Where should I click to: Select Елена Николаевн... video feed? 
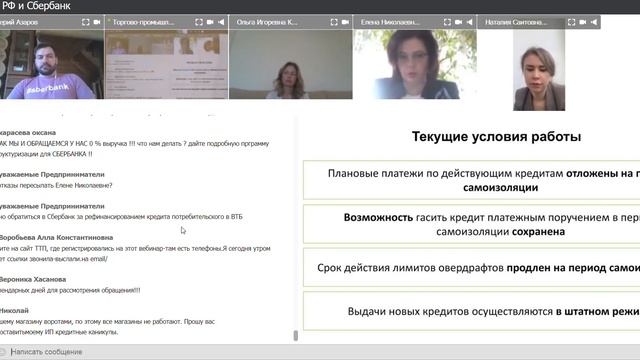[415, 64]
